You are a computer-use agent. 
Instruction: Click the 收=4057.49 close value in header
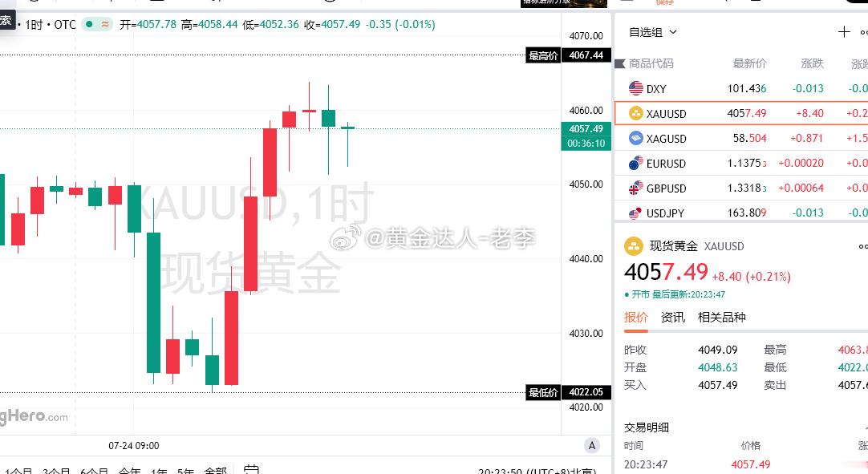pos(332,25)
